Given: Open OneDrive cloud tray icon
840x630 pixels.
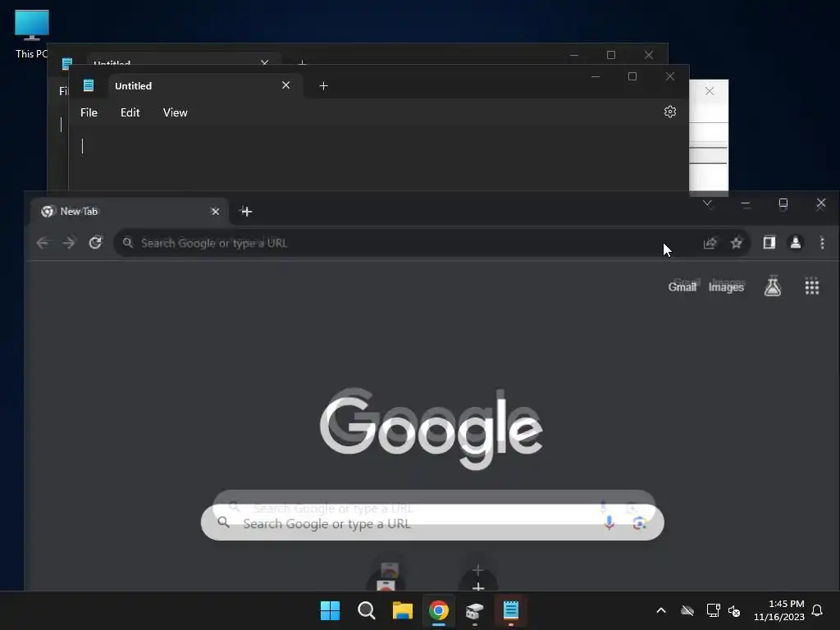Looking at the screenshot, I should 687,610.
